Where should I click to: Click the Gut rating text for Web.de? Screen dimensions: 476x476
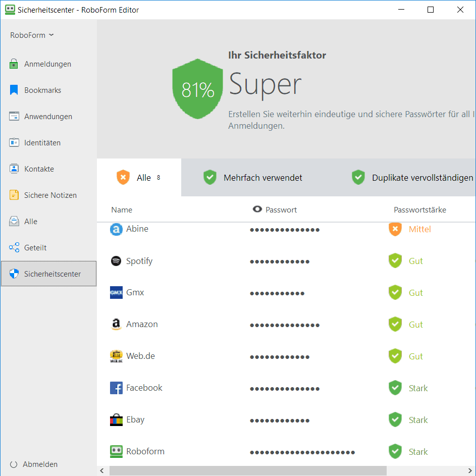pos(415,356)
